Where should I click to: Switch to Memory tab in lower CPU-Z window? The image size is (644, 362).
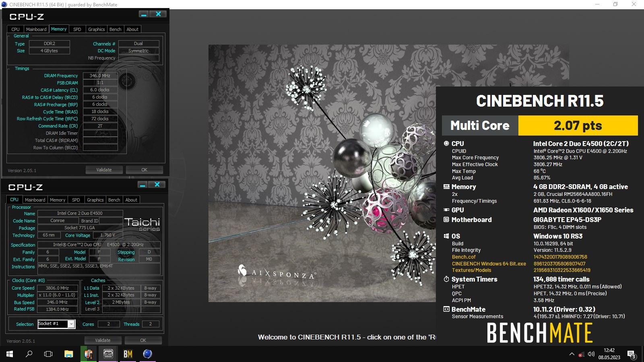coord(58,200)
